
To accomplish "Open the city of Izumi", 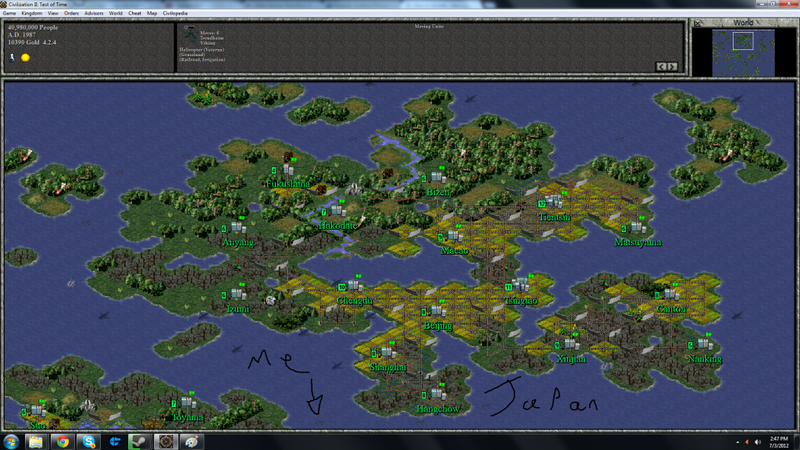I will point(238,294).
